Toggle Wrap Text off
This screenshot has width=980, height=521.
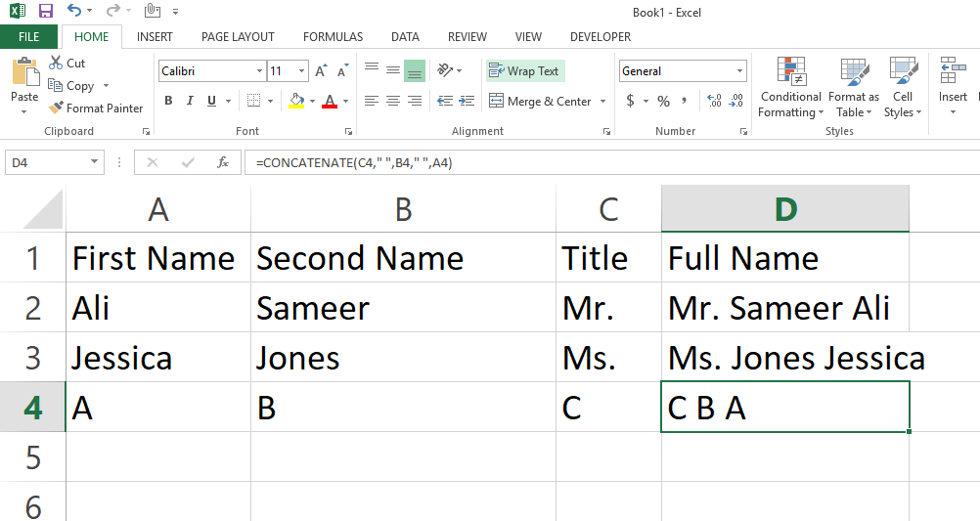tap(524, 71)
